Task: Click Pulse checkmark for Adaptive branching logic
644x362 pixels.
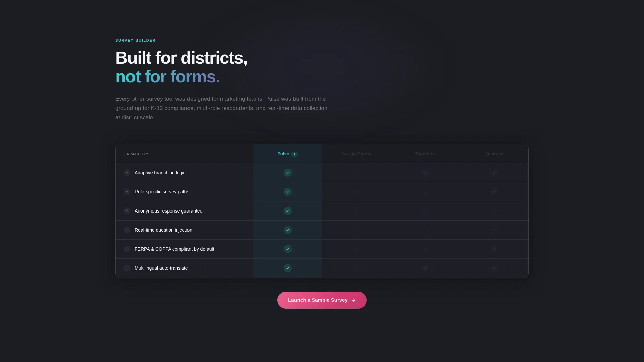Action: click(x=288, y=173)
